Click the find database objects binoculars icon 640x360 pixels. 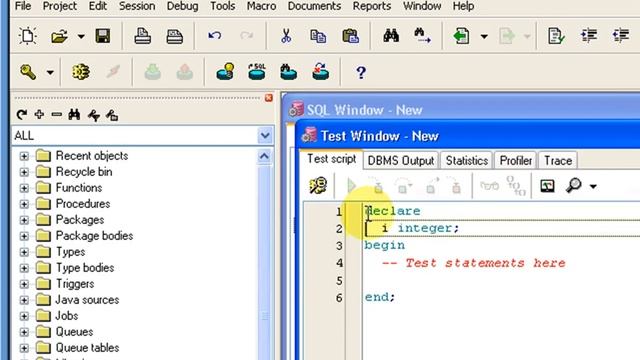click(289, 71)
